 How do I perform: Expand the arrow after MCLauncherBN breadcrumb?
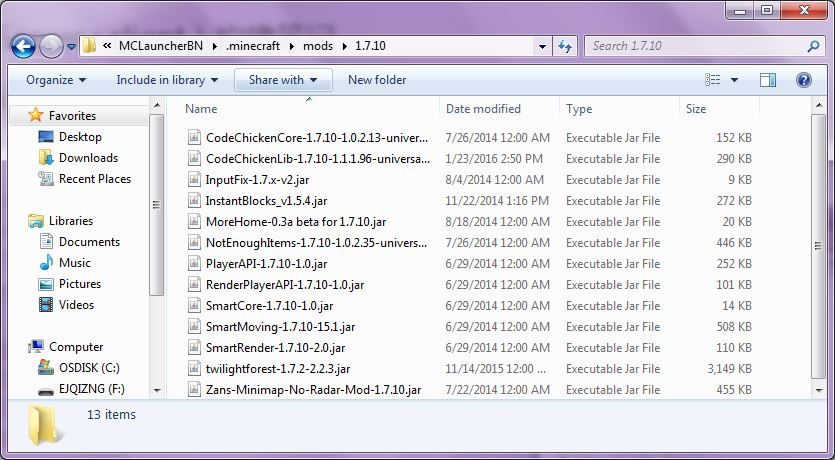coord(215,46)
